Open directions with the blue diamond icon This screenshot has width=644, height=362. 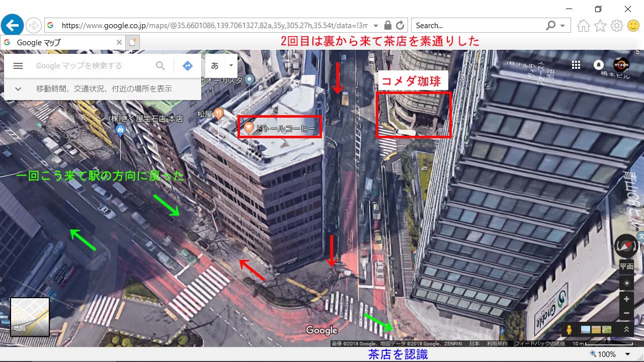188,66
